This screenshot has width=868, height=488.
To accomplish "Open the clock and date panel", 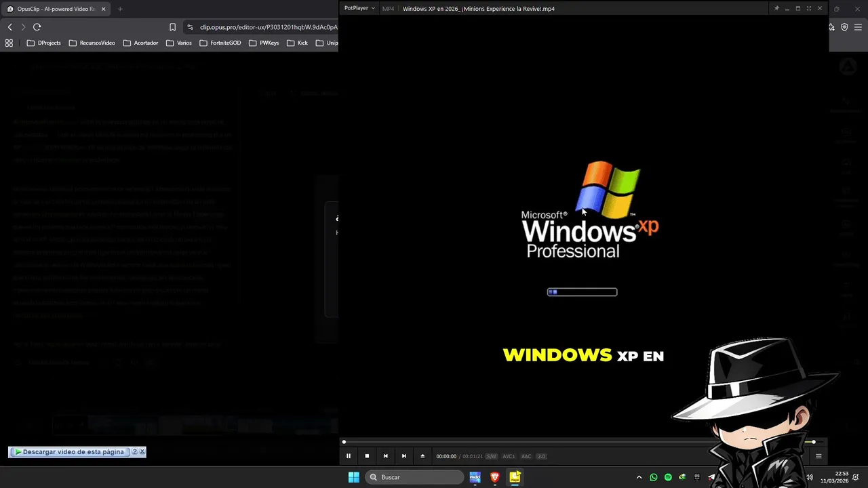I will (x=835, y=477).
